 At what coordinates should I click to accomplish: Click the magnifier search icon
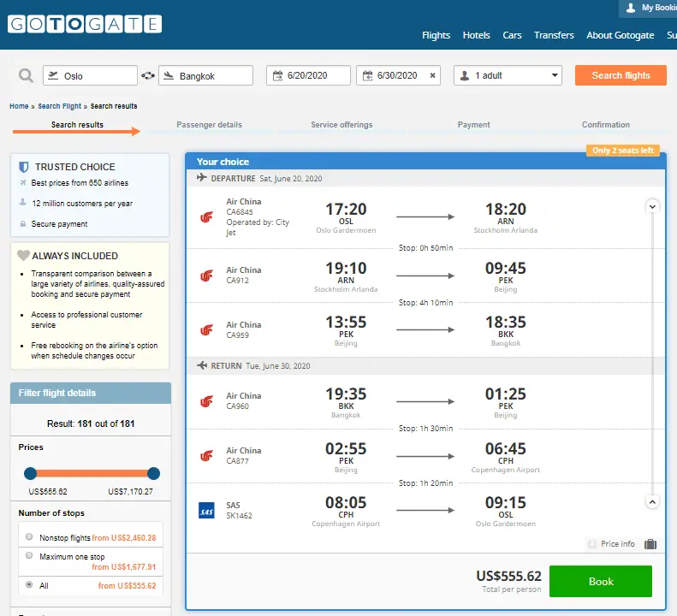point(26,75)
